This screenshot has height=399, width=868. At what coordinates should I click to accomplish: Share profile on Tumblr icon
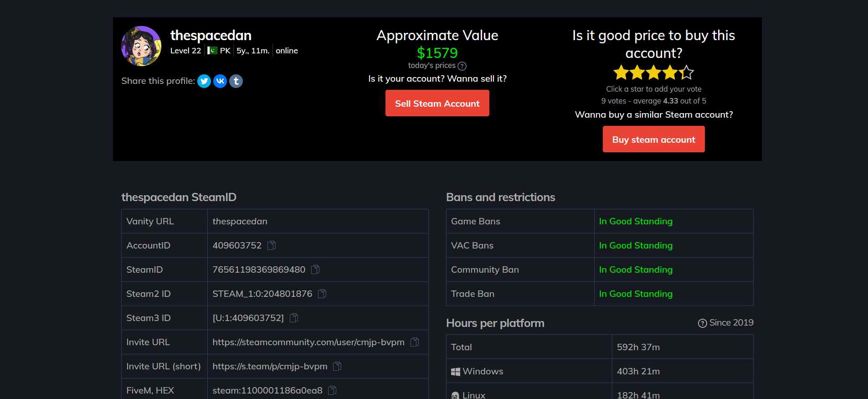[236, 81]
